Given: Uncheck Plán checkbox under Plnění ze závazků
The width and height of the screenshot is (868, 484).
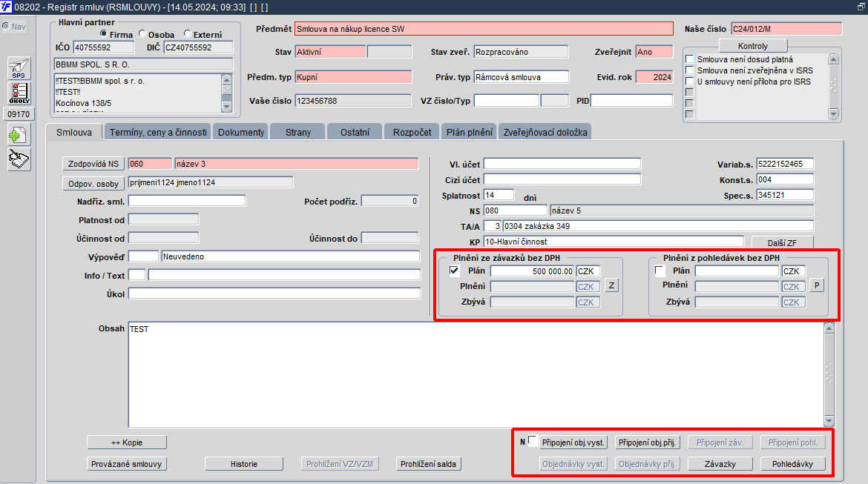Looking at the screenshot, I should coord(454,271).
